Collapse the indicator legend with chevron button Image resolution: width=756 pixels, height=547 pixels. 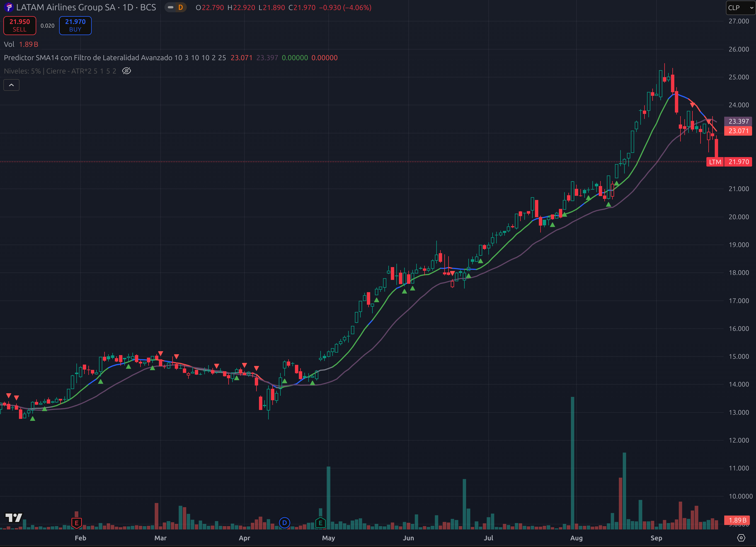point(11,85)
